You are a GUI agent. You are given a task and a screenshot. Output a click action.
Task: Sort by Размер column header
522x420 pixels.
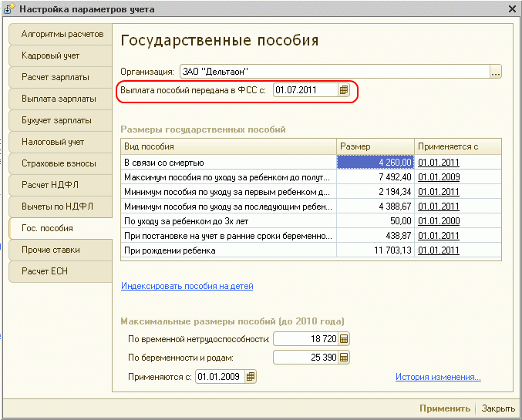pos(376,146)
